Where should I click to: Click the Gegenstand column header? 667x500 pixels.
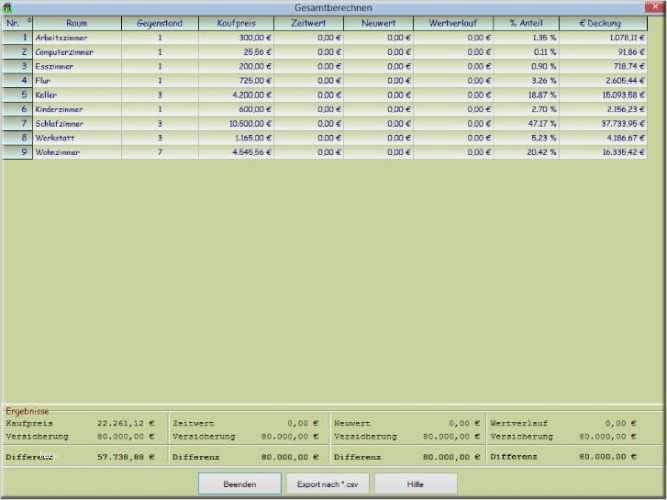coord(160,23)
